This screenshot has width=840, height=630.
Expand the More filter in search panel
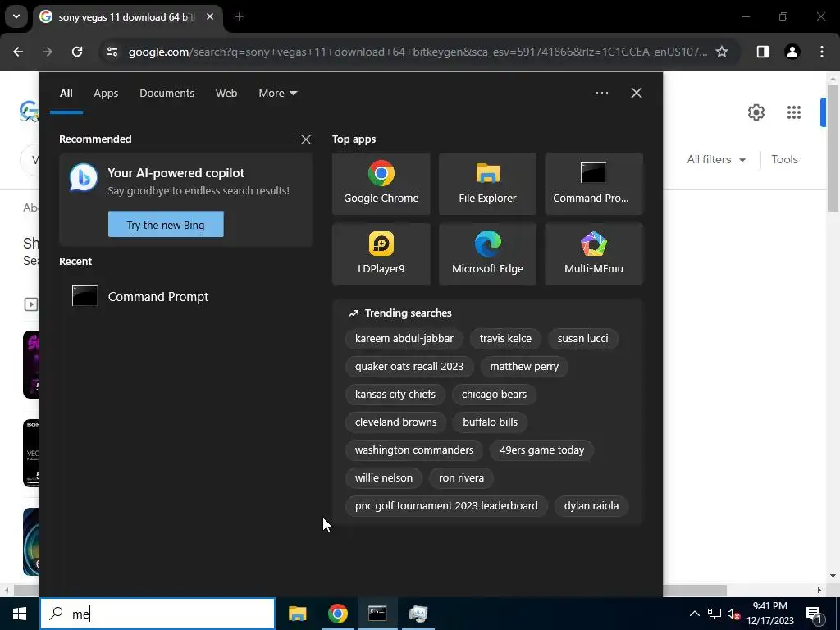click(277, 94)
